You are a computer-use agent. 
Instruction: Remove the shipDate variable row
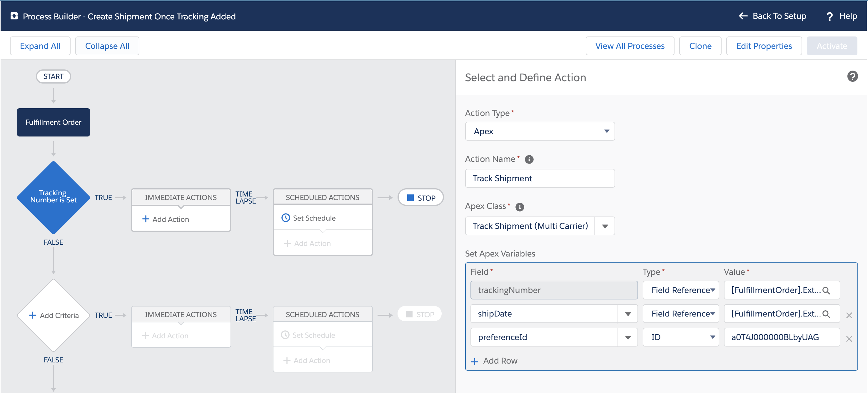(849, 315)
